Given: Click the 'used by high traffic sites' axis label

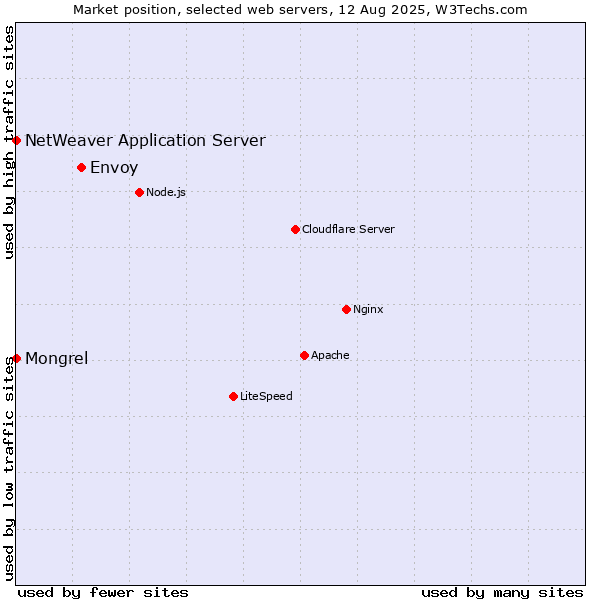Looking at the screenshot, I should pos(8,142).
